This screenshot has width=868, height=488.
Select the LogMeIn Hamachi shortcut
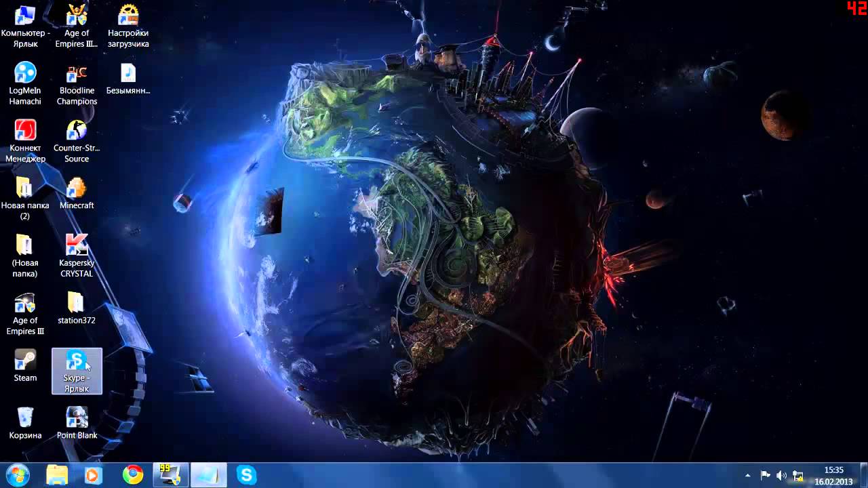point(25,84)
